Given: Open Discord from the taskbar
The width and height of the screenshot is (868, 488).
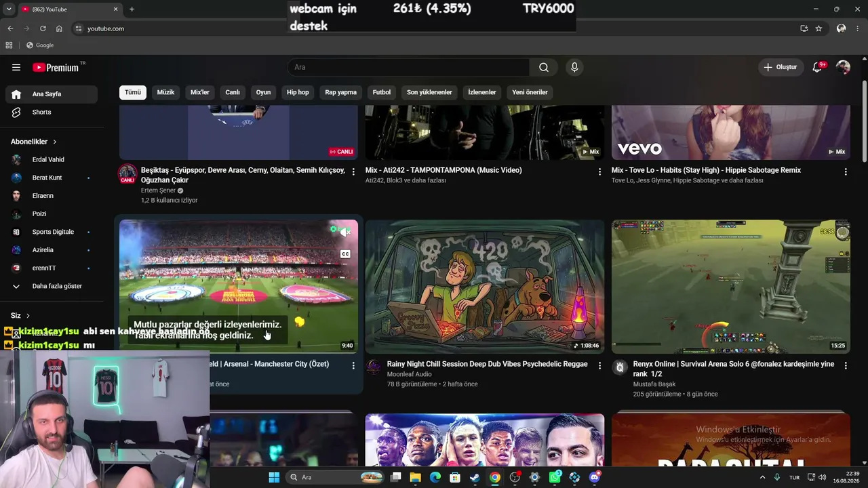Looking at the screenshot, I should 595,477.
